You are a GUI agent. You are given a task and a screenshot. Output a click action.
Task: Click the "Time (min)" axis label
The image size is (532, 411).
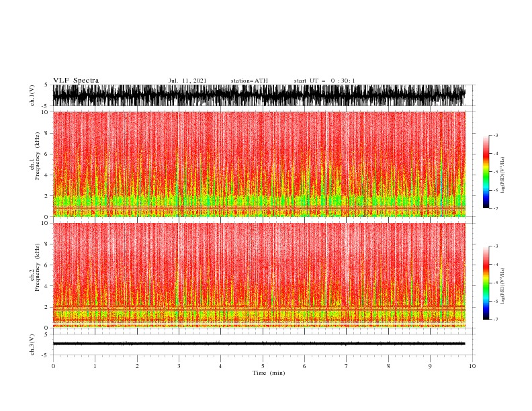(269, 373)
